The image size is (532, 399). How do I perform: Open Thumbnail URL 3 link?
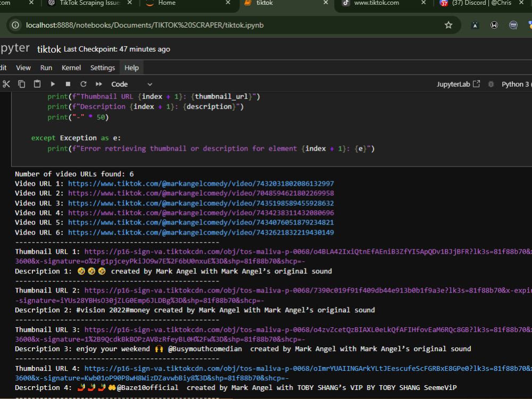pyautogui.click(x=308, y=330)
